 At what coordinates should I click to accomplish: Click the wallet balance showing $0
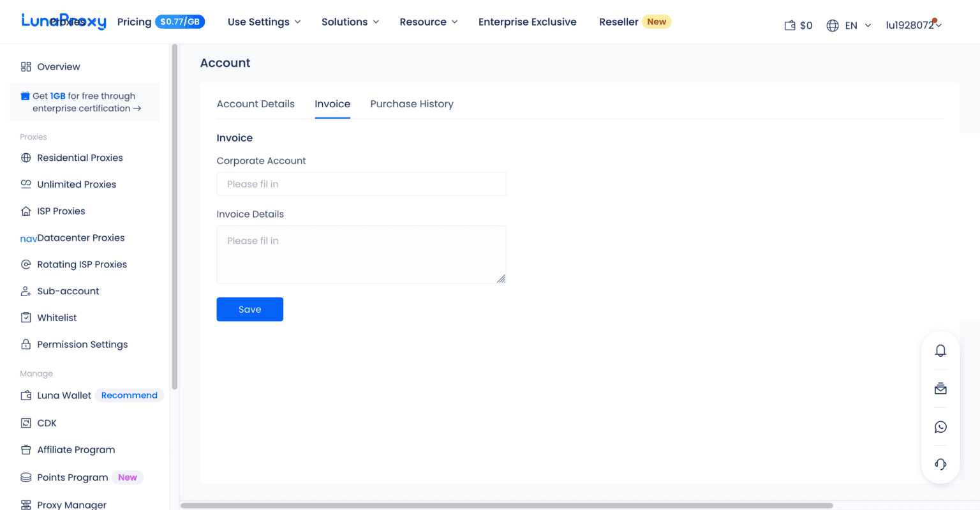tap(798, 25)
